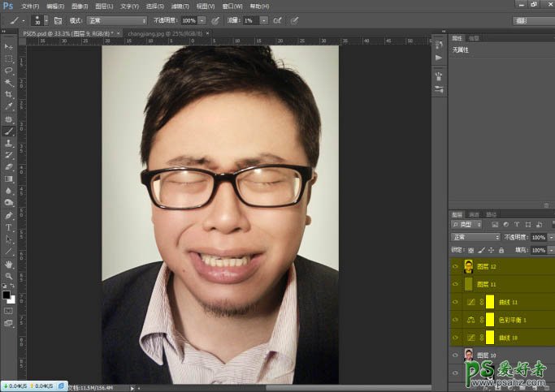Screen dimensions: 555x392
Task: Expand the 不透明度 dropdown in options bar
Action: click(202, 19)
